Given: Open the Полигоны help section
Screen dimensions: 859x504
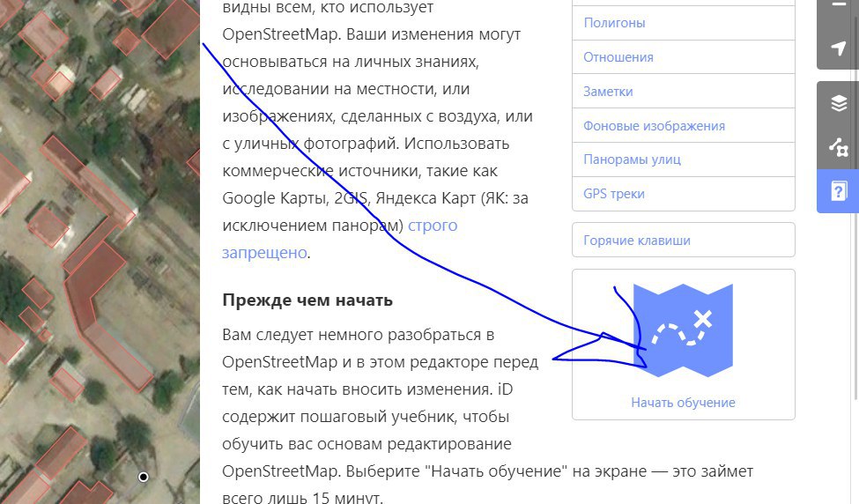Looking at the screenshot, I should click(683, 23).
